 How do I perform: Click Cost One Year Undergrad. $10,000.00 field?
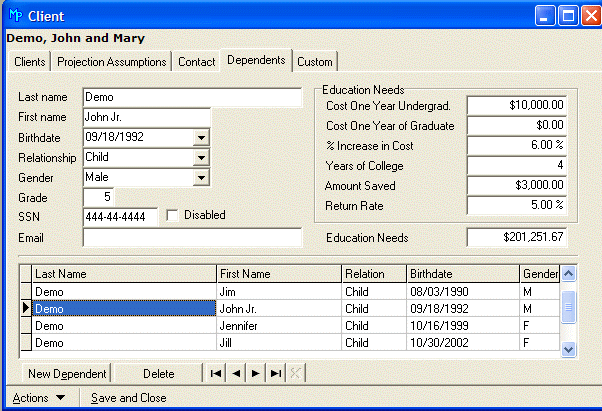517,105
